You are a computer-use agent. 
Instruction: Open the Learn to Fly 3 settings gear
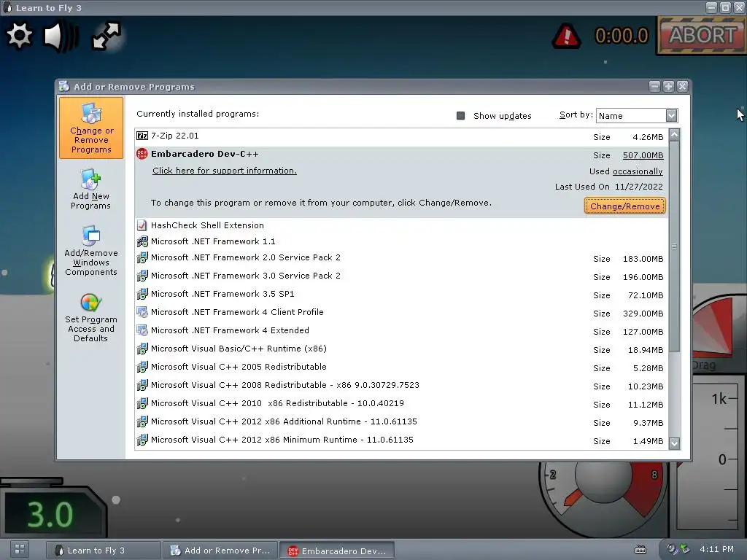point(19,36)
